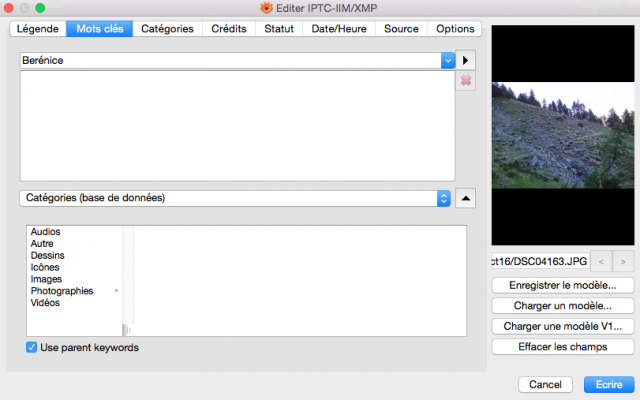The image size is (640, 400).
Task: Switch to the Légende tab
Action: (x=38, y=29)
